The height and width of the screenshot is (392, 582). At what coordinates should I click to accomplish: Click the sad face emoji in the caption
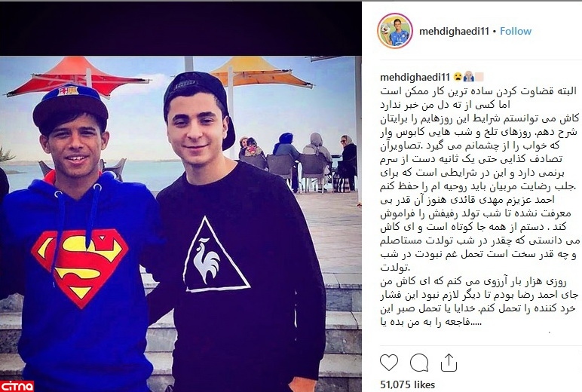[458, 77]
